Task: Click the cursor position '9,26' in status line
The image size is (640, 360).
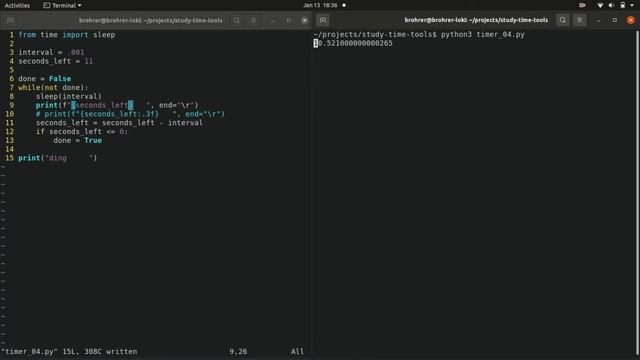Action: [x=238, y=351]
